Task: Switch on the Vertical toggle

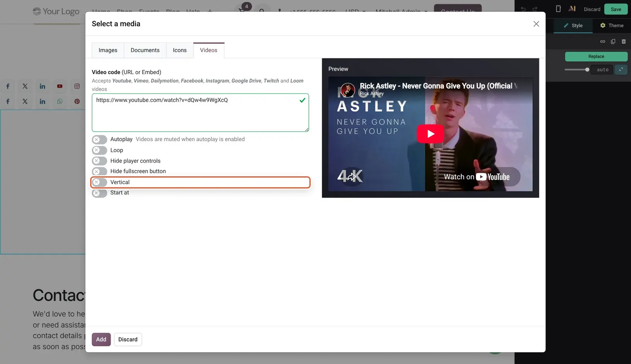Action: coord(99,182)
